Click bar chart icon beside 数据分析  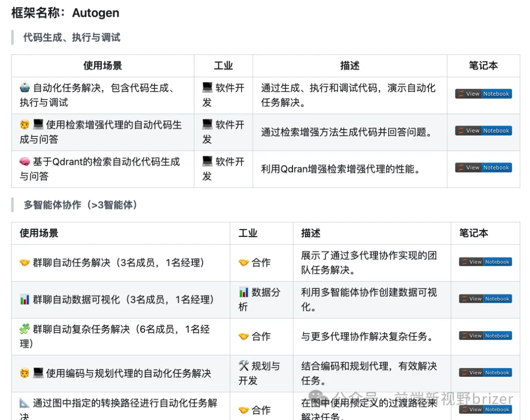click(x=244, y=292)
